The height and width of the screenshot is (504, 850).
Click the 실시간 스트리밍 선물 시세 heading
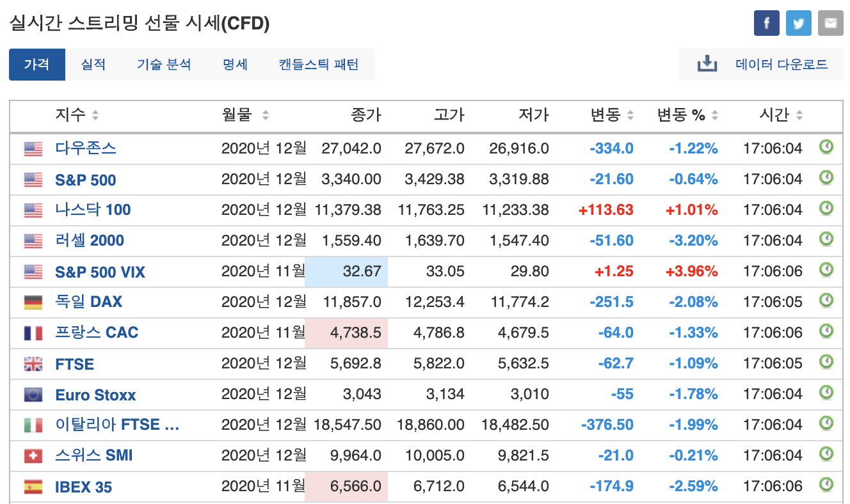tap(139, 24)
